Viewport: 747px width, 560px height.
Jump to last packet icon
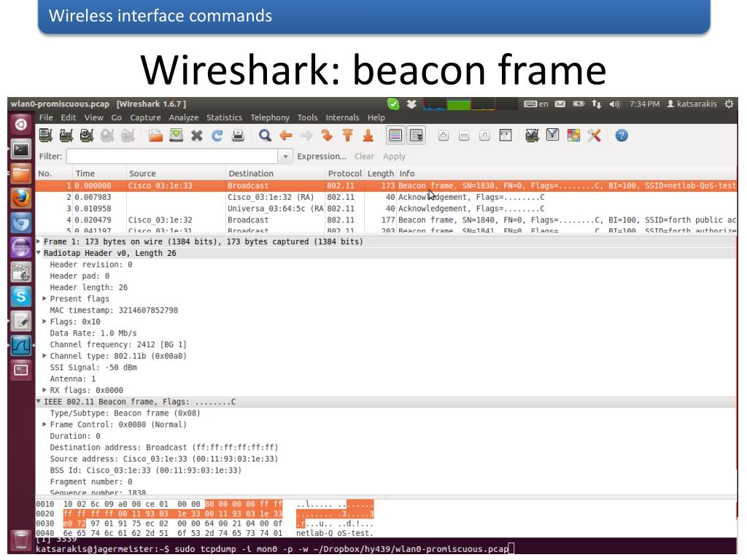coord(368,136)
